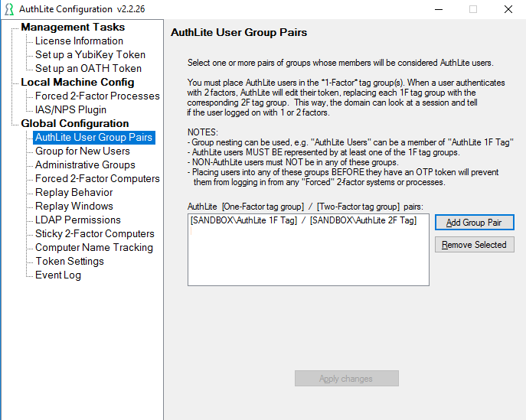Minimize the AuthLite Configuration window
Image resolution: width=526 pixels, height=420 pixels.
(x=439, y=9)
